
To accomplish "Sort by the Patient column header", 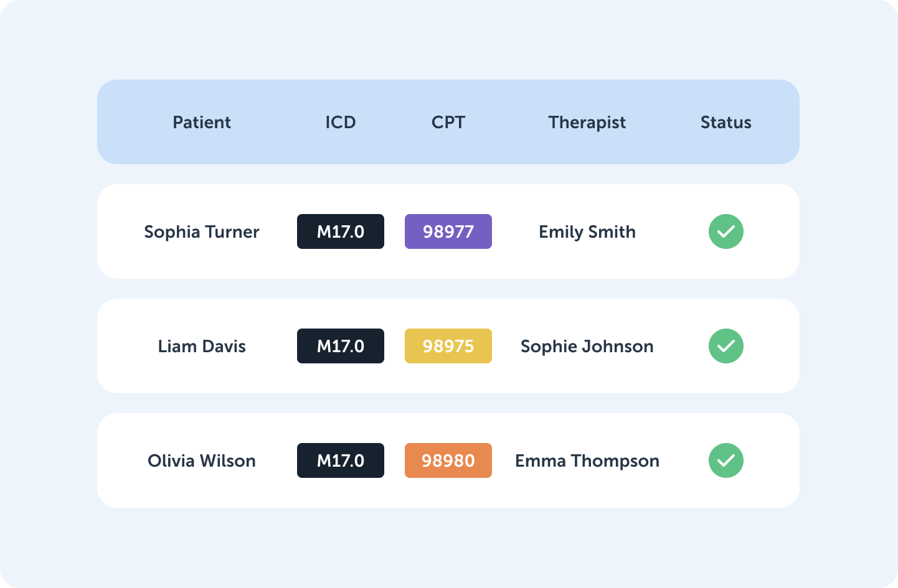I will coord(202,122).
